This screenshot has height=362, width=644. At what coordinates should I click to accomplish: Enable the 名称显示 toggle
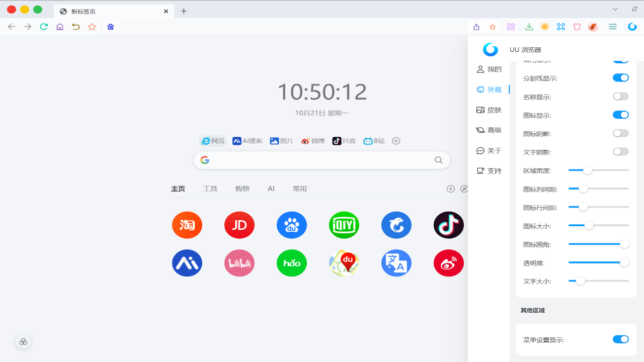pyautogui.click(x=620, y=96)
